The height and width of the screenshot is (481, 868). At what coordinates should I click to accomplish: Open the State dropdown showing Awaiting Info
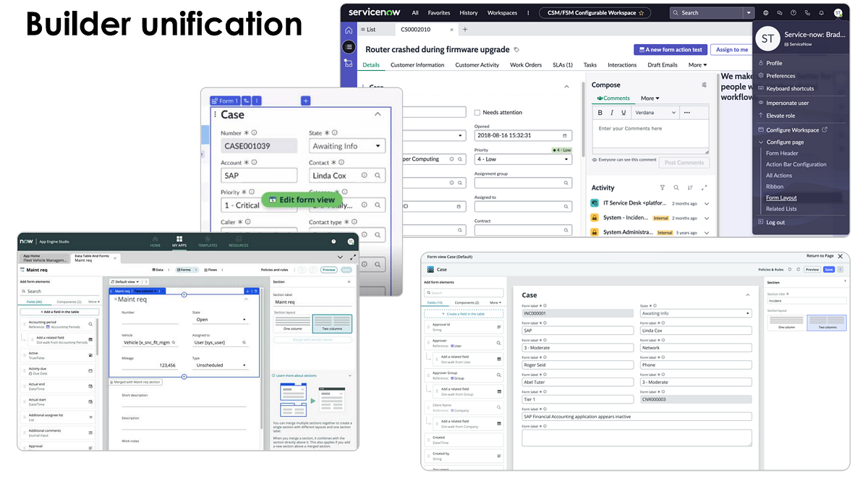(x=346, y=145)
